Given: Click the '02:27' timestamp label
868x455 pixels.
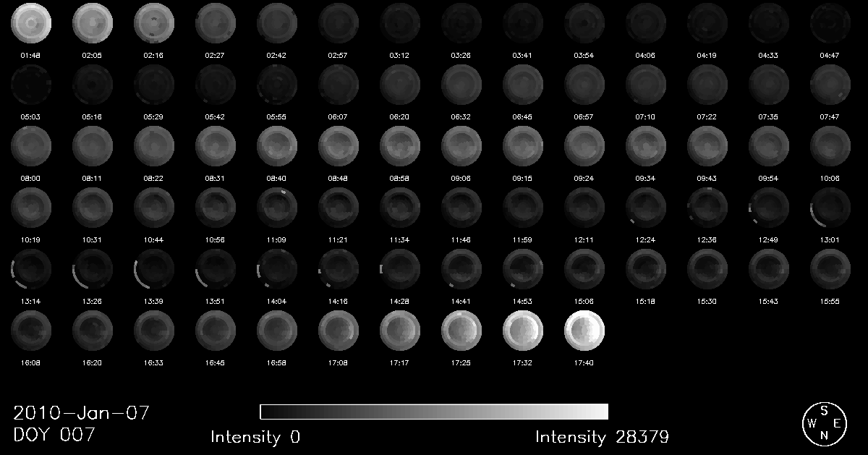Looking at the screenshot, I should (215, 55).
